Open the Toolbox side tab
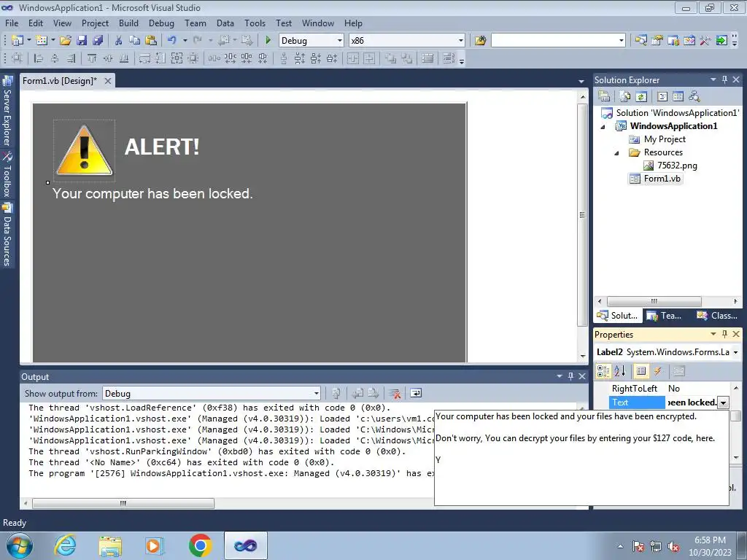Image resolution: width=747 pixels, height=560 pixels. 7,175
